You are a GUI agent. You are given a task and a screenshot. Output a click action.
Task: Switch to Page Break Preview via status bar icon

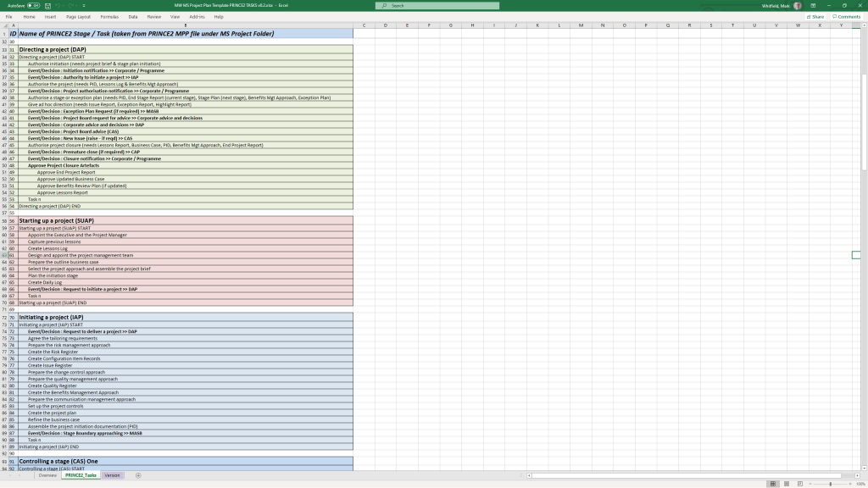[x=799, y=483]
